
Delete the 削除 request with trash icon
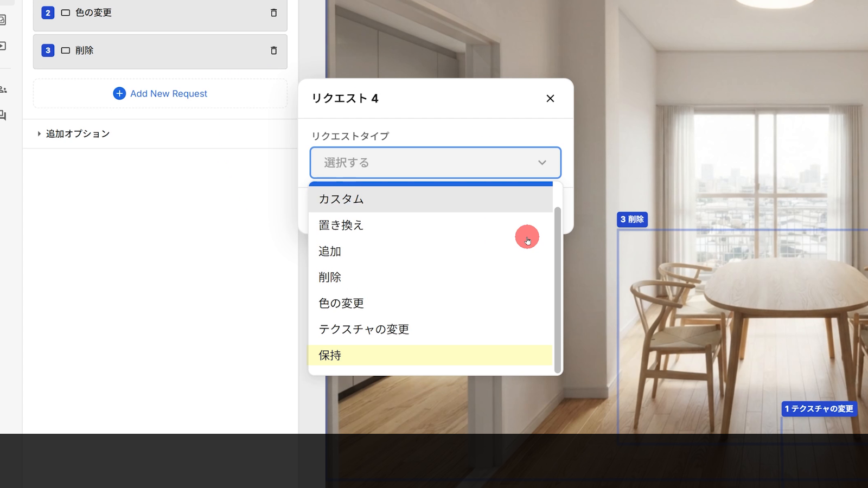(x=273, y=50)
